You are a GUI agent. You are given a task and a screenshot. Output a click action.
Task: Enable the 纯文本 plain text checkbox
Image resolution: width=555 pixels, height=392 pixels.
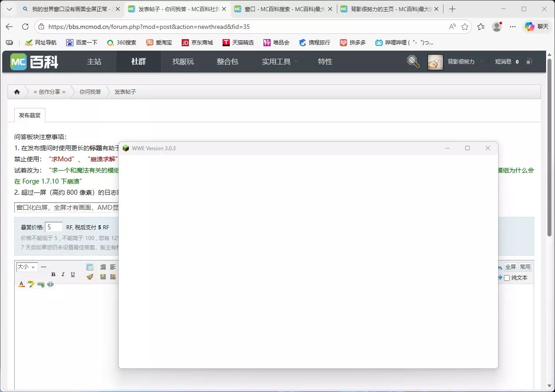(x=507, y=277)
